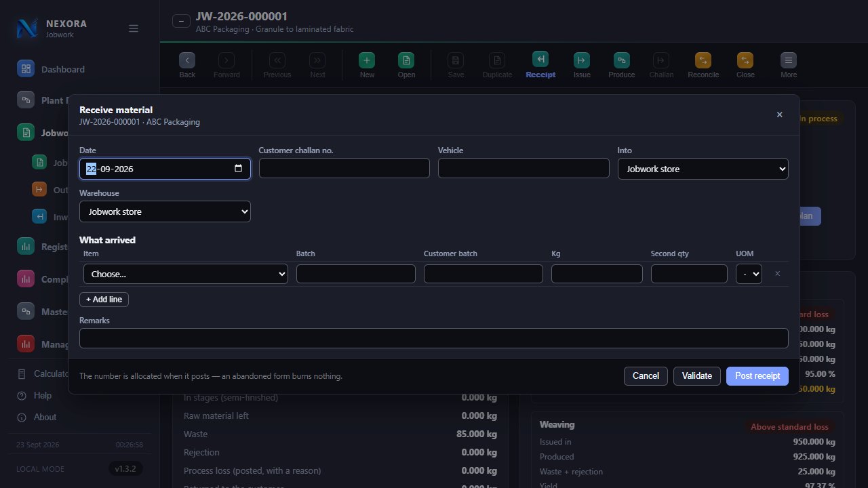Click the Customer batch input field

click(484, 274)
